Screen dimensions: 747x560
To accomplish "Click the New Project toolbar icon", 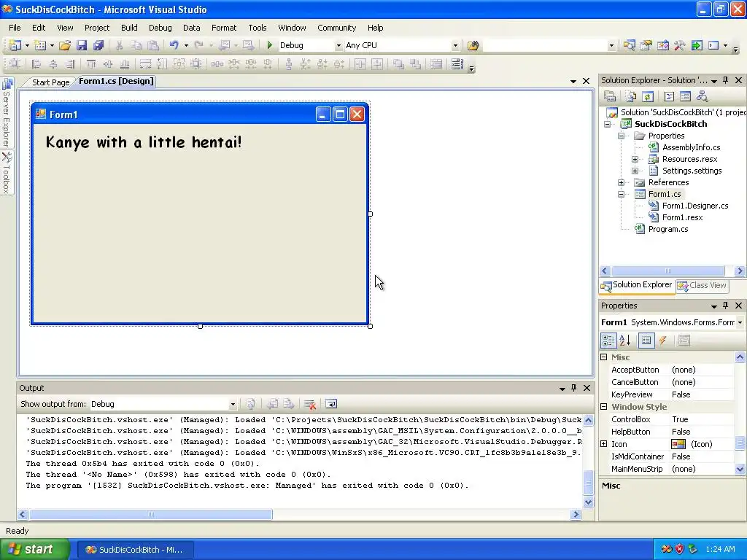I will [15, 45].
